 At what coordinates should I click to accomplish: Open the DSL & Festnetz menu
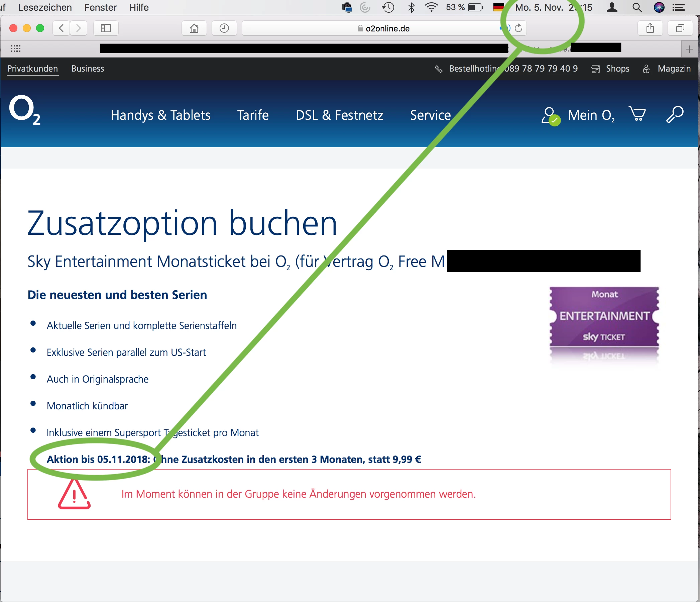339,115
